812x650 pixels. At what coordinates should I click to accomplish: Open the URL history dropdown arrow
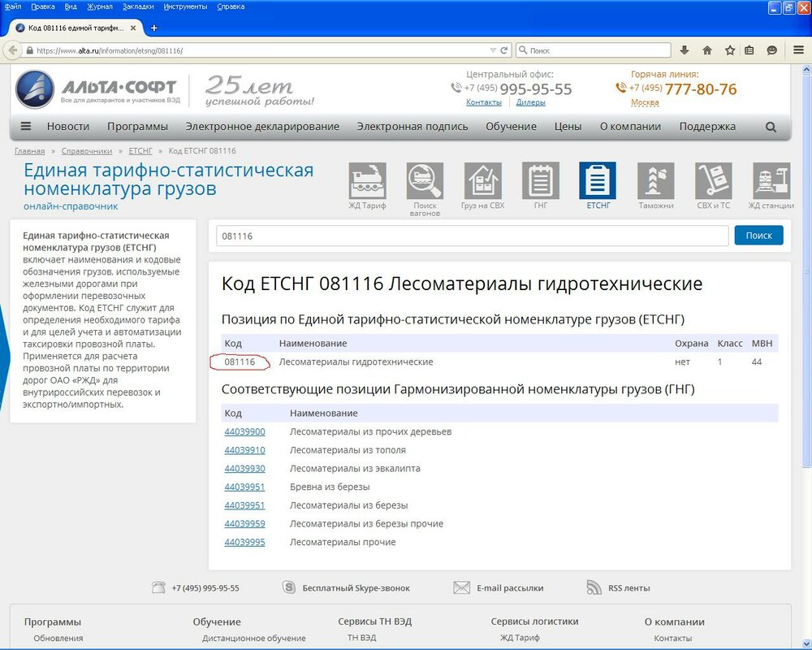[493, 50]
